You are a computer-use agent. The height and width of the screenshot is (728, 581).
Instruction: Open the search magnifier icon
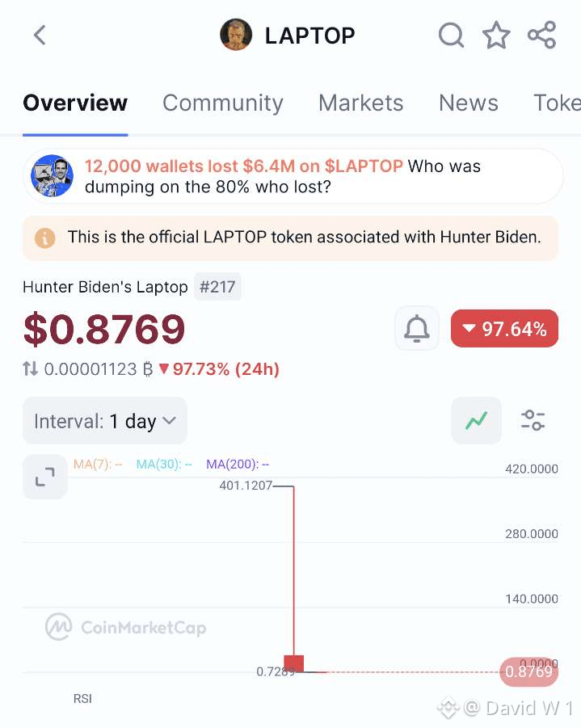click(x=451, y=36)
